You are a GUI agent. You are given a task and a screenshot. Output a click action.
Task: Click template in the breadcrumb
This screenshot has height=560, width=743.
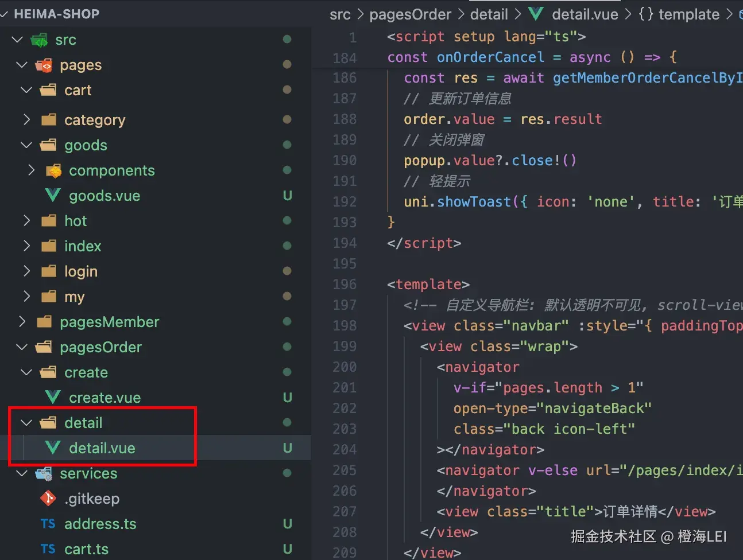point(688,14)
